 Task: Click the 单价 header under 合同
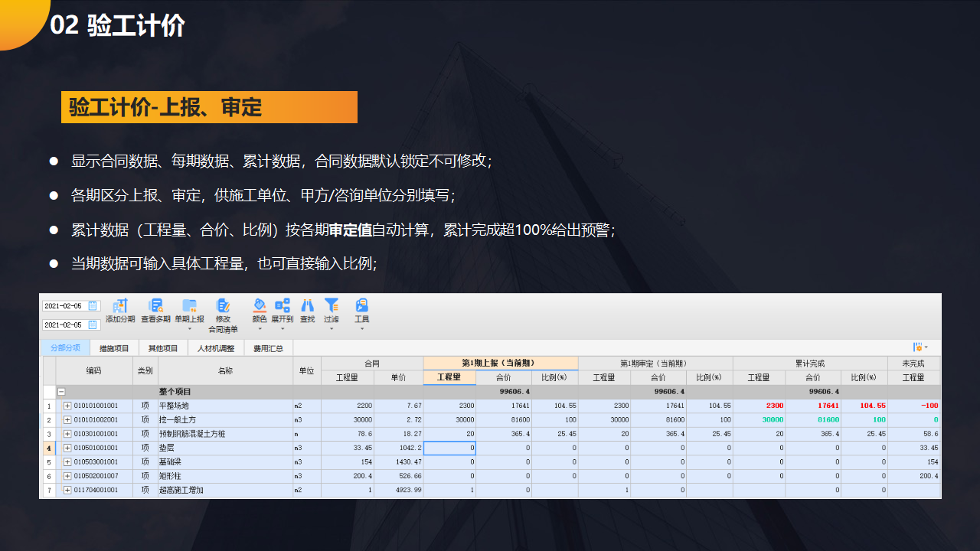[x=398, y=377]
